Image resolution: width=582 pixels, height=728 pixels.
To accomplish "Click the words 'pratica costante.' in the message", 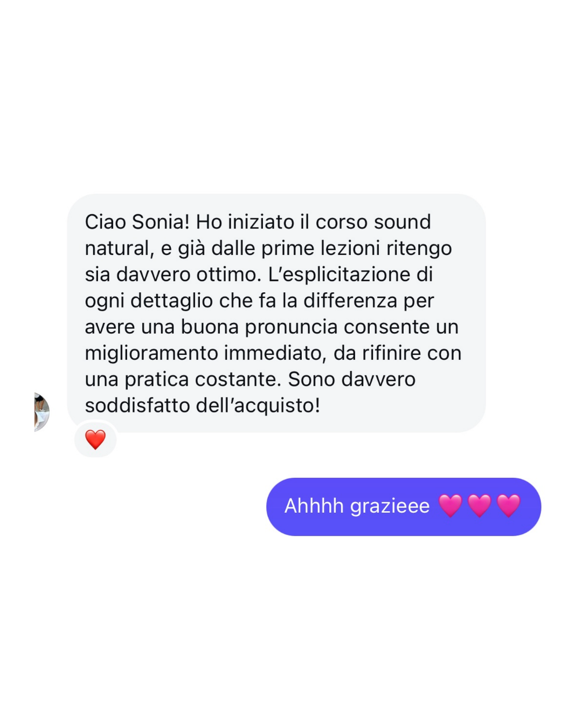I will click(203, 379).
